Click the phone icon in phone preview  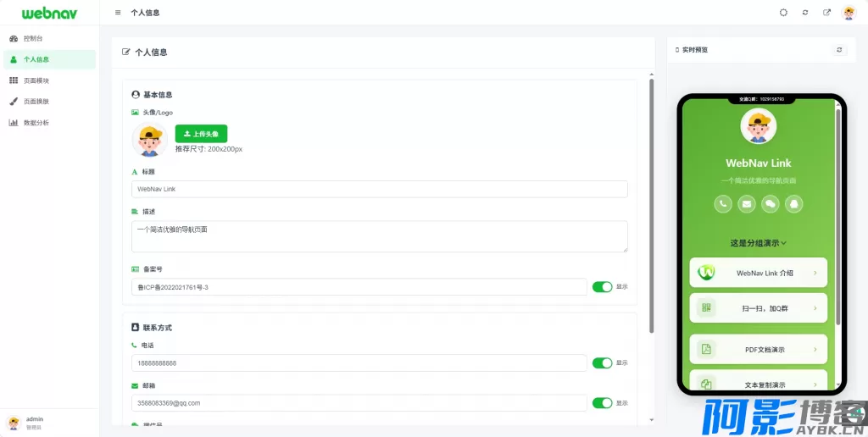(723, 203)
